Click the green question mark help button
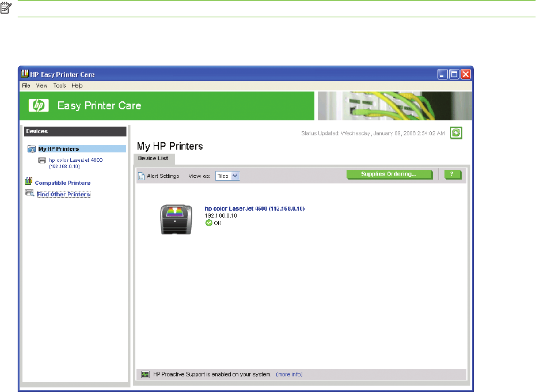 pos(453,174)
